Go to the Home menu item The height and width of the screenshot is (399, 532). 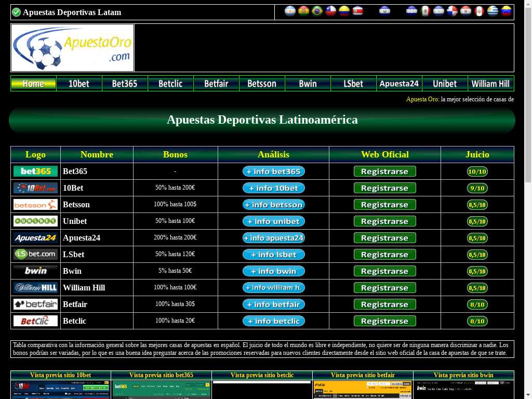click(x=33, y=84)
